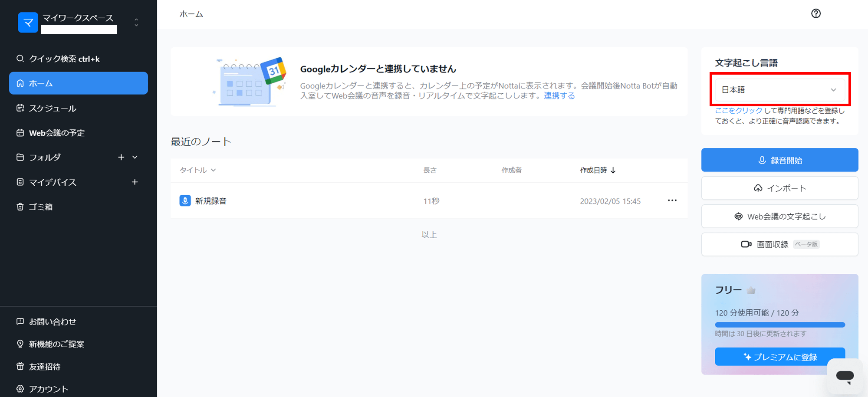This screenshot has width=868, height=397.
Task: Open ゴミ箱 trash in the sidebar
Action: tap(34, 207)
